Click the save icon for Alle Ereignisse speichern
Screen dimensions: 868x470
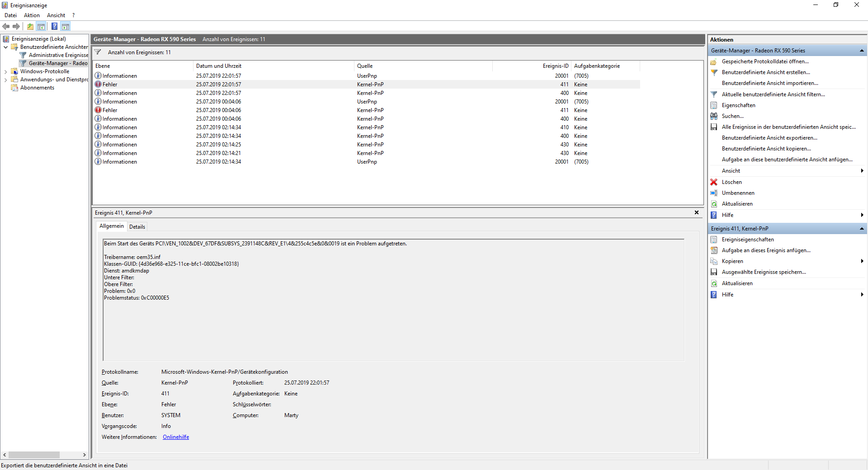714,127
